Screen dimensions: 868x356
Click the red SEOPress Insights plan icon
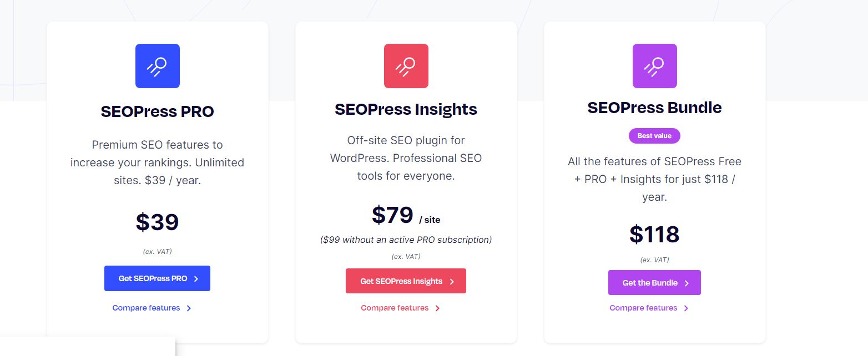406,66
